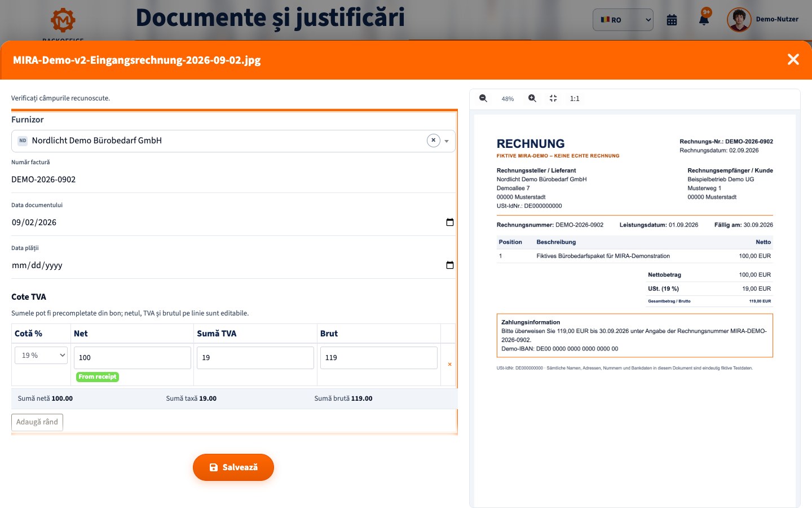Click the 48% zoom level indicator
The width and height of the screenshot is (812, 508).
[507, 99]
